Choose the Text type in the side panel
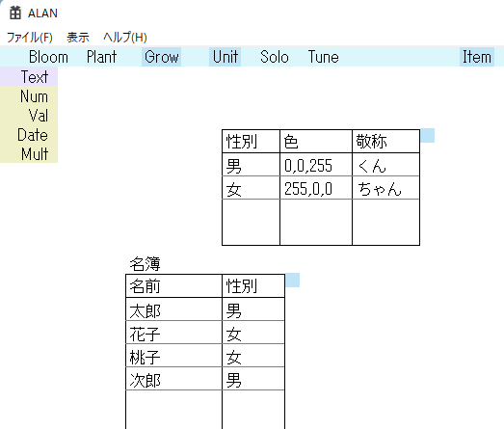The image size is (504, 429). (x=29, y=76)
